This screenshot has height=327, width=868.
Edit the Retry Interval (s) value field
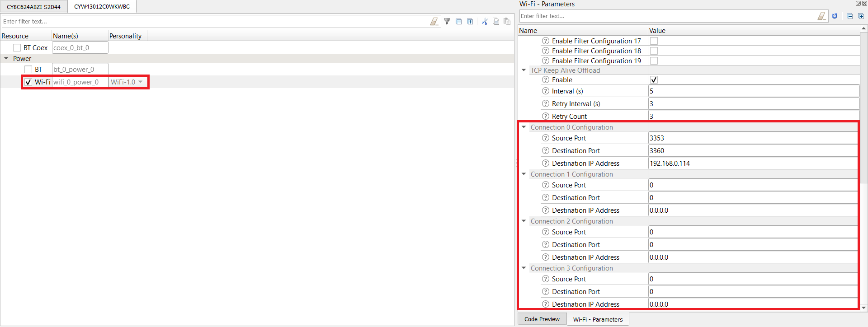(754, 103)
